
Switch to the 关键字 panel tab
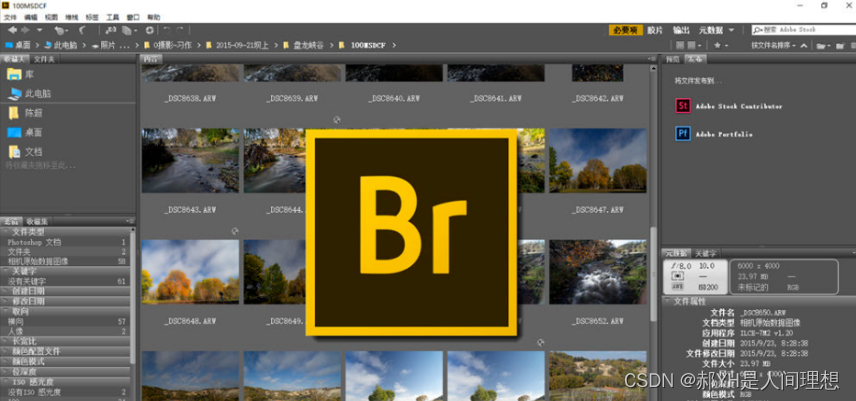click(706, 253)
